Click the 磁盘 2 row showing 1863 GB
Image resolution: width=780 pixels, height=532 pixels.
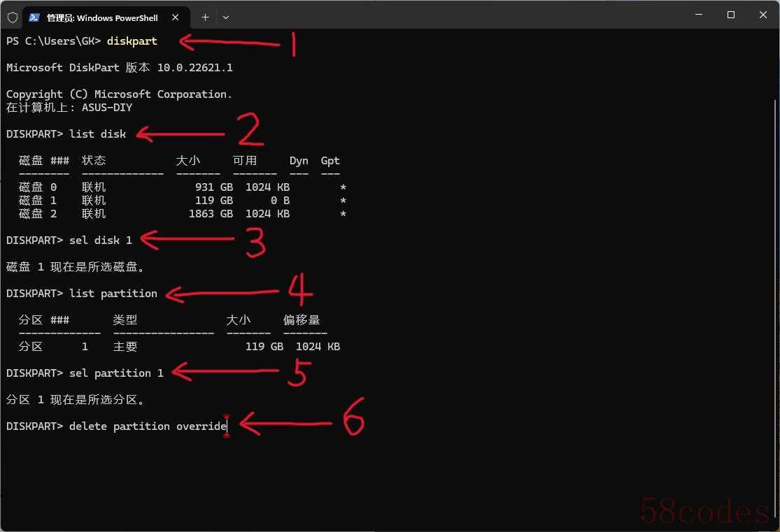click(182, 214)
